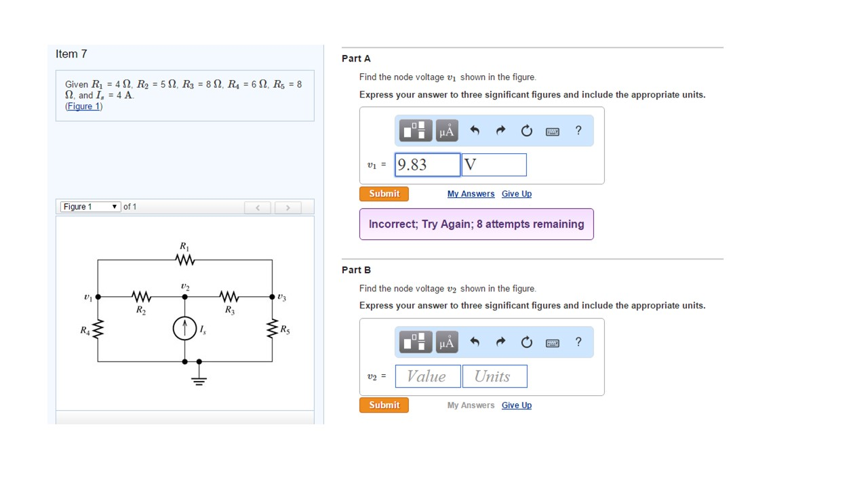The width and height of the screenshot is (868, 488).
Task: Click the help question mark in Part A
Action: click(578, 130)
